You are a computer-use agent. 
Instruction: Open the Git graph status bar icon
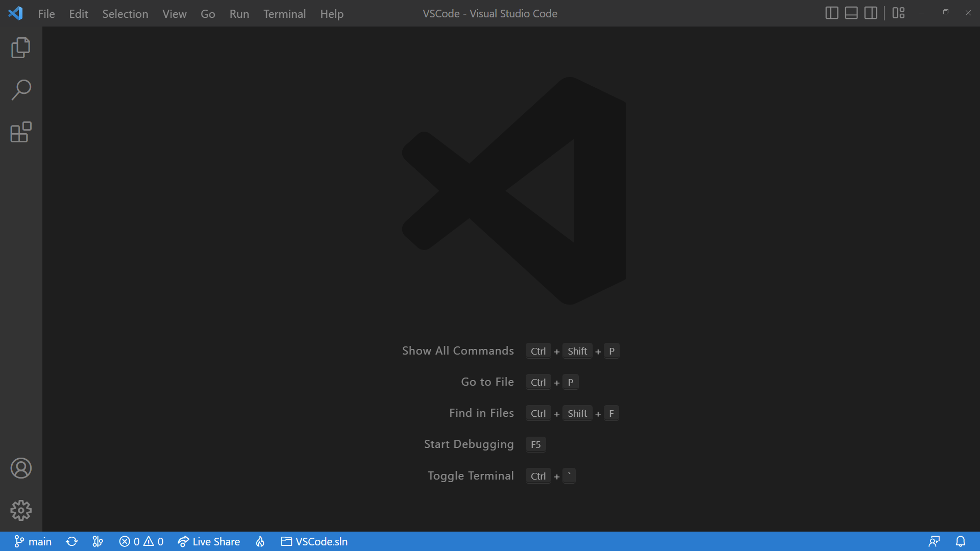tap(98, 541)
